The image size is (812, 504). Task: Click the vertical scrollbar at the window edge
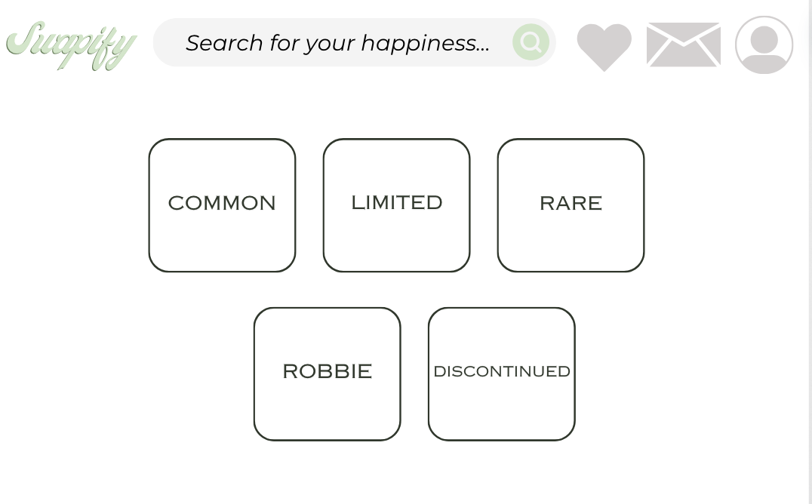810,252
